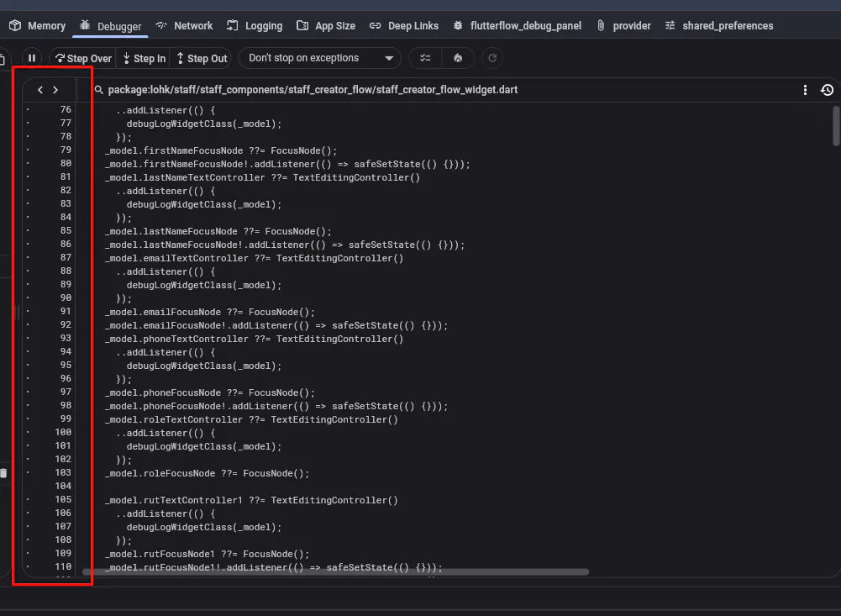Open the three-dot script options menu
Viewport: 841px width, 616px height.
click(x=805, y=90)
